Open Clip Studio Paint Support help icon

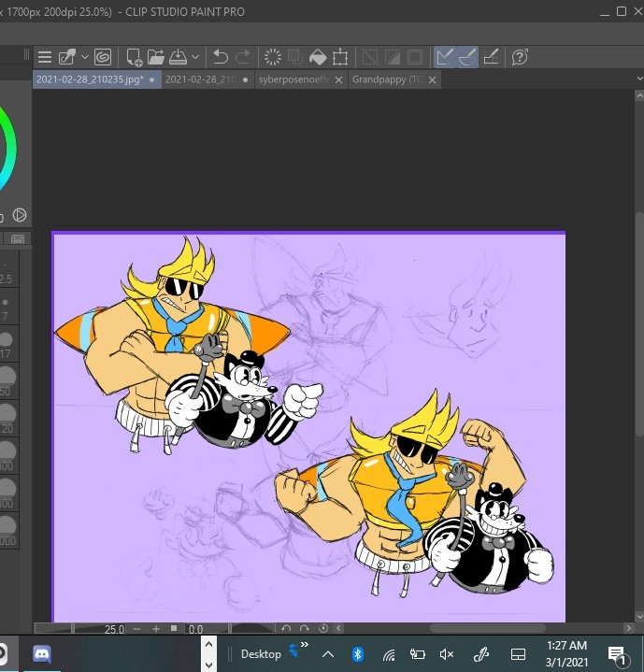tap(520, 57)
